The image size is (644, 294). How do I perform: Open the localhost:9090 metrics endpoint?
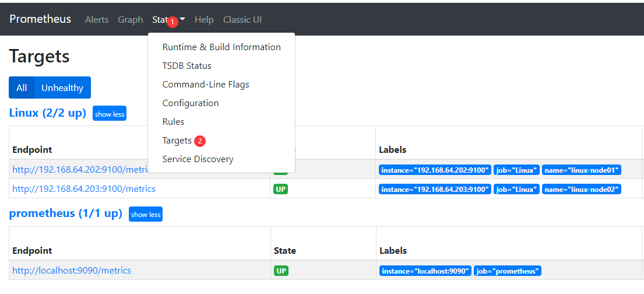(x=72, y=271)
